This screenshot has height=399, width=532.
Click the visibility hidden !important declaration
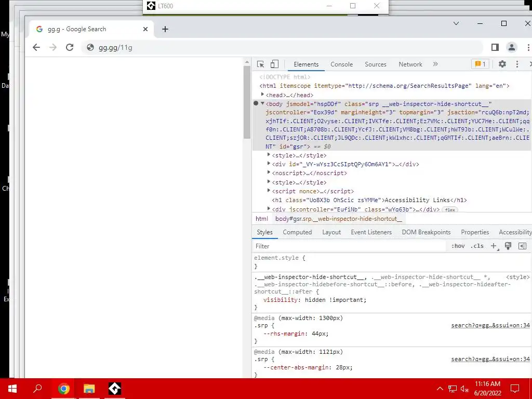point(315,300)
